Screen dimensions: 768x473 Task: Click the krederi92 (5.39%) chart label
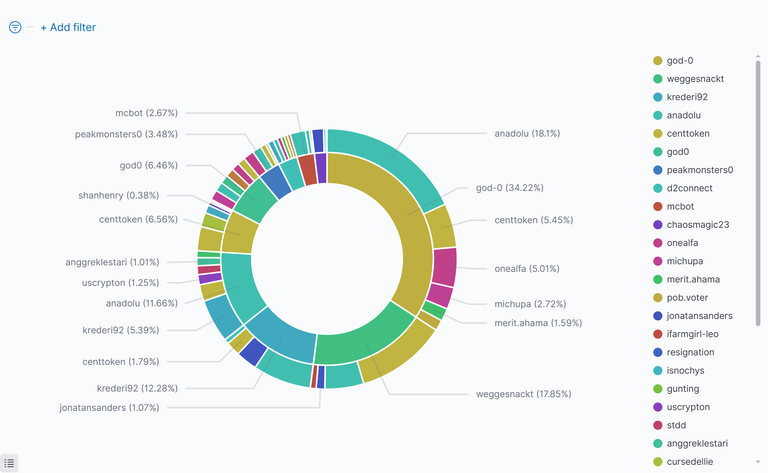pyautogui.click(x=120, y=330)
